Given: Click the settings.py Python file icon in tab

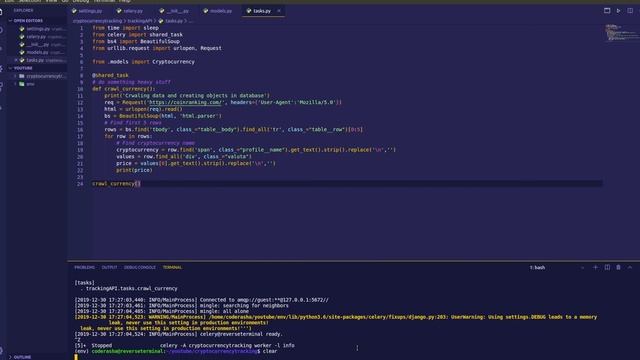Looking at the screenshot, I should click(74, 11).
